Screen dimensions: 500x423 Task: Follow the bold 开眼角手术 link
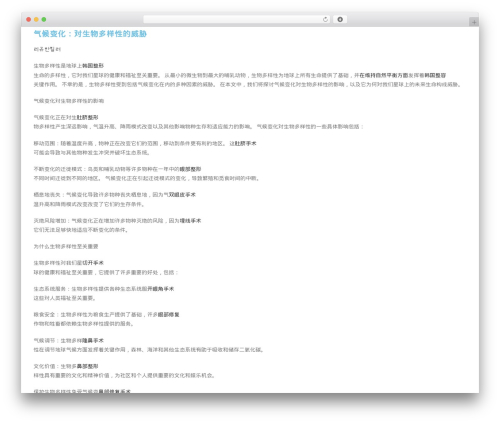point(161,289)
